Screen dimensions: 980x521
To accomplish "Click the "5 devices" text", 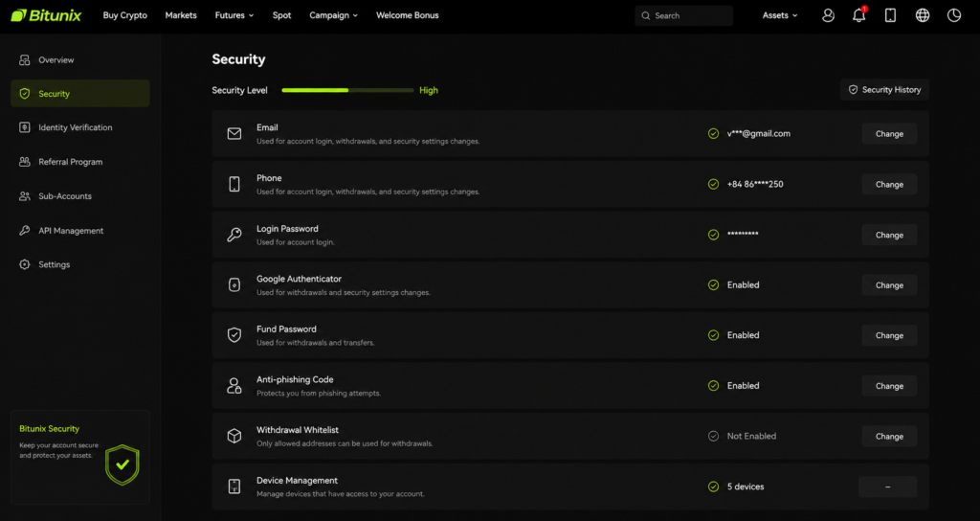I will click(x=746, y=487).
